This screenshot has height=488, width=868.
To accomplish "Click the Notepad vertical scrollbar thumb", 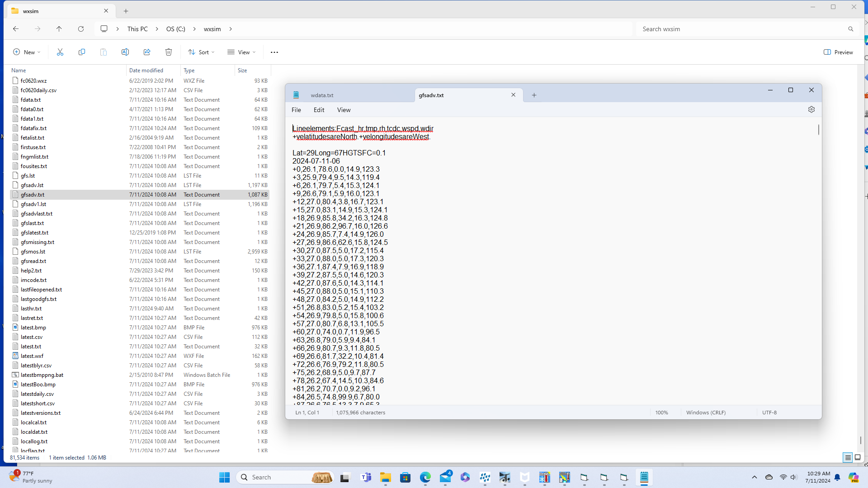I will (x=818, y=130).
